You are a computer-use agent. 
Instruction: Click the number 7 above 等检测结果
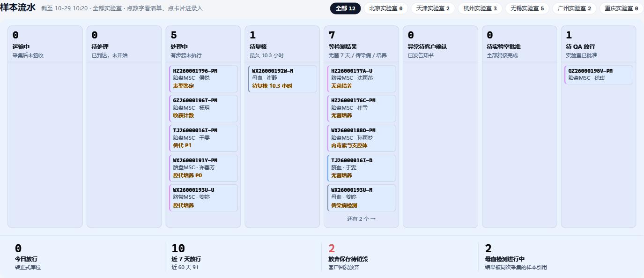pos(332,35)
